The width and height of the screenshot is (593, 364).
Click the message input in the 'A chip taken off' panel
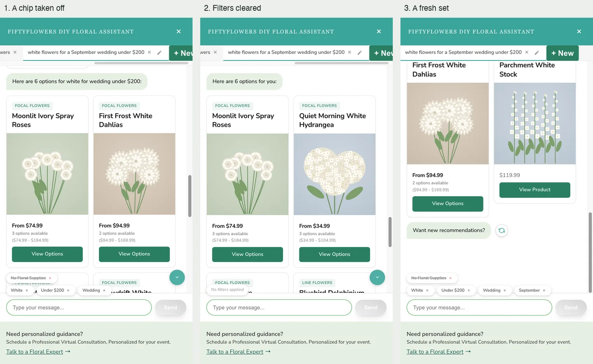79,308
